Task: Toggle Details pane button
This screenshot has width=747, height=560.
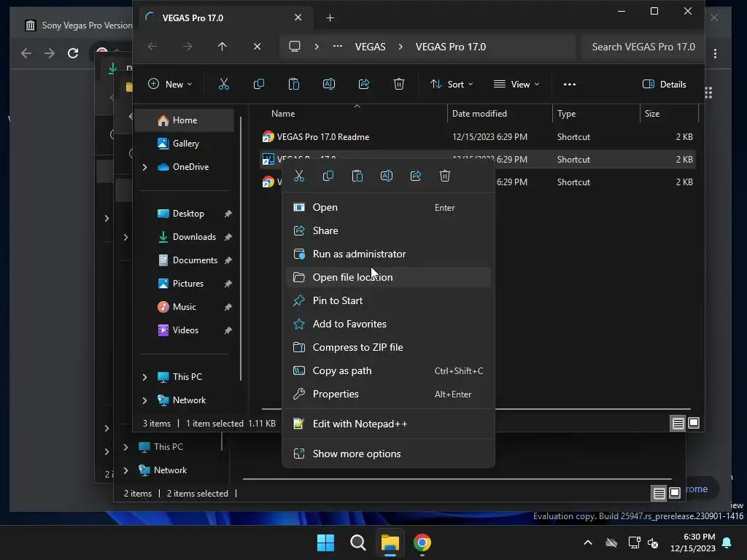Action: pyautogui.click(x=665, y=85)
